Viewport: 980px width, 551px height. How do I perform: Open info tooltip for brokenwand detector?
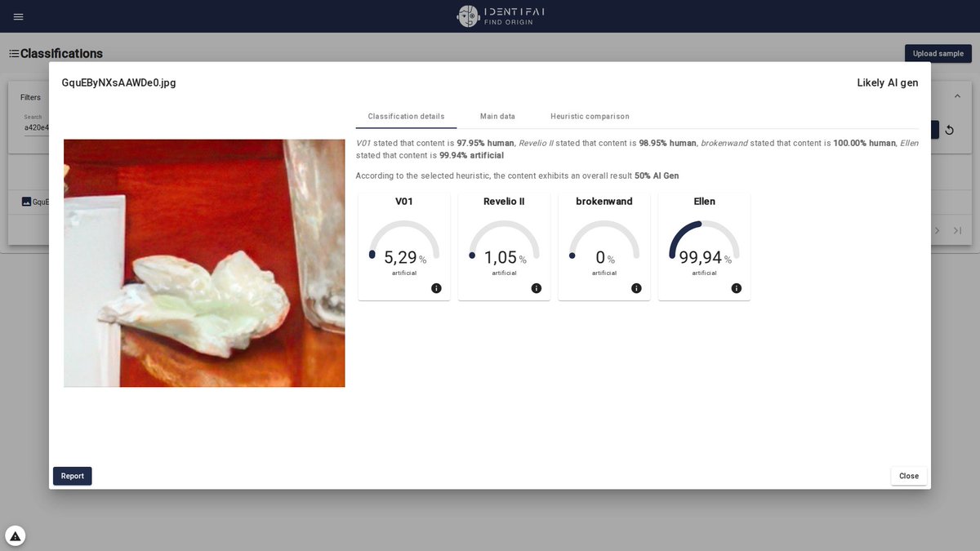point(636,288)
